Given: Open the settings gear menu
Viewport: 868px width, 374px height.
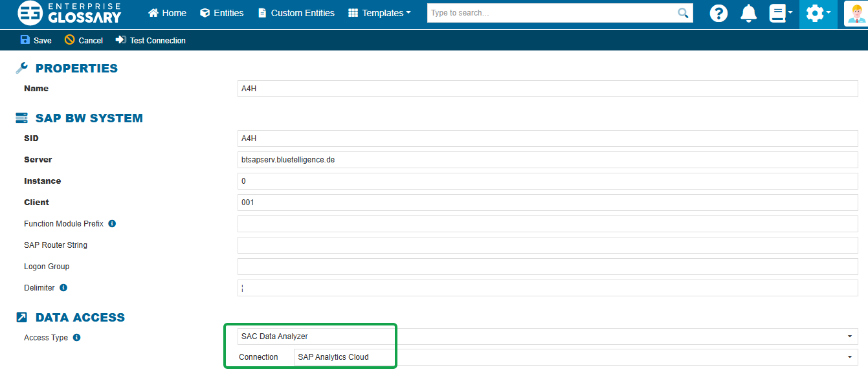Looking at the screenshot, I should pyautogui.click(x=818, y=13).
